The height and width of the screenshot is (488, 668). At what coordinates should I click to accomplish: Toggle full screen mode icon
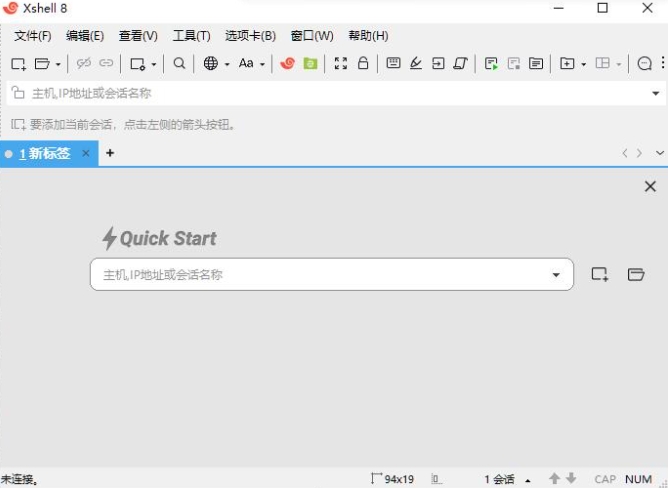coord(341,64)
